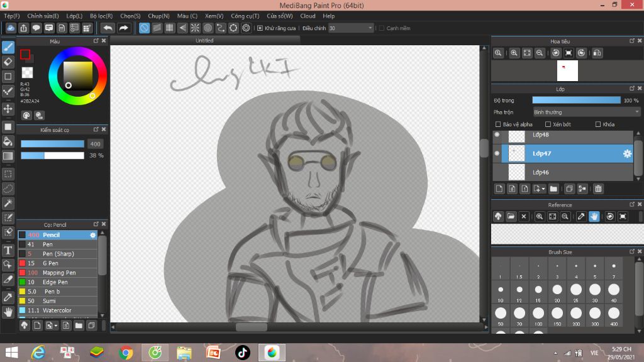Enable the Khóa layer lock checkbox
Image resolution: width=644 pixels, height=362 pixels.
click(x=598, y=124)
